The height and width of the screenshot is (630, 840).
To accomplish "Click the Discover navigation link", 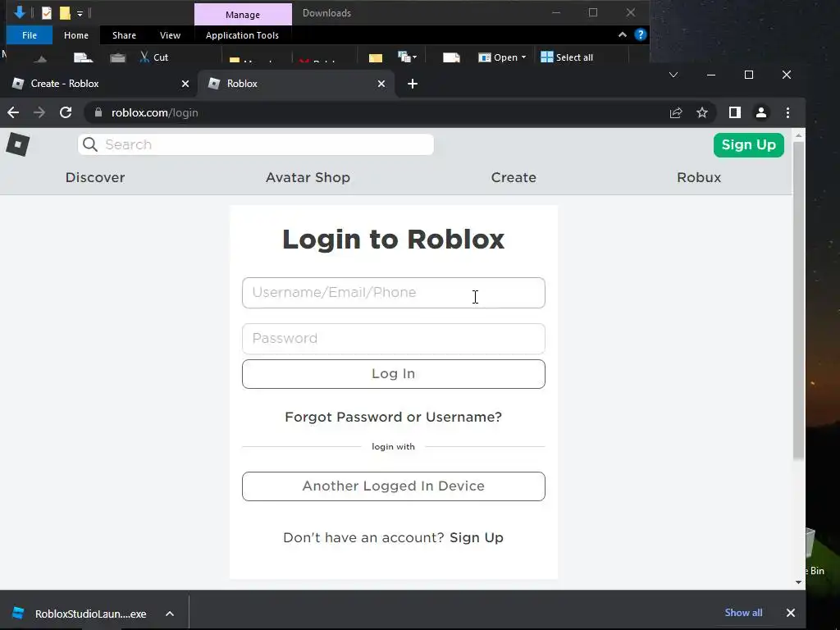I will coord(95,177).
